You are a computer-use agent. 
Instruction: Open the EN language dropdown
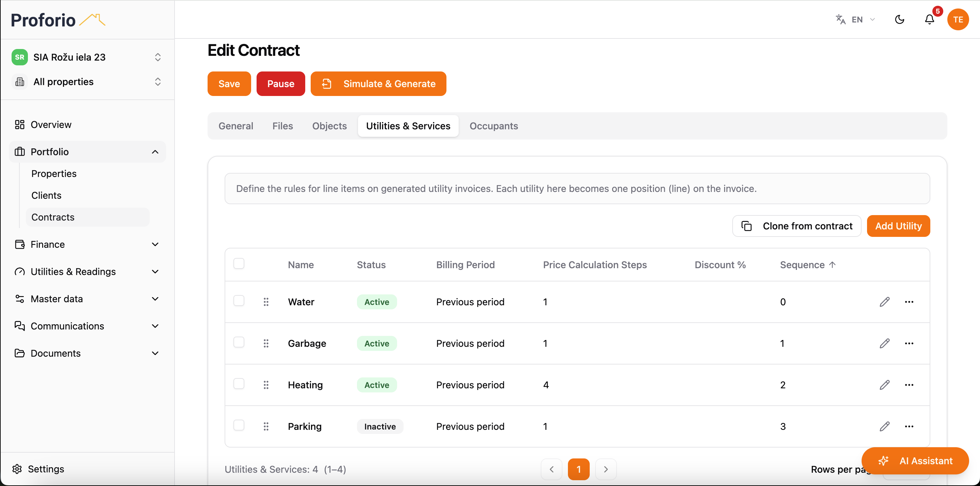pos(856,19)
